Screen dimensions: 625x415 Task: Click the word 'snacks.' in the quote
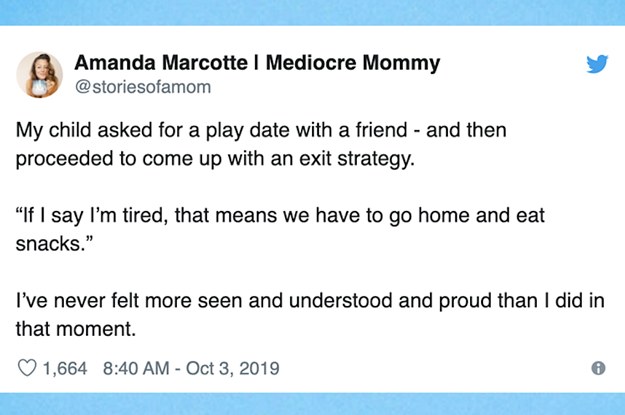coord(54,244)
